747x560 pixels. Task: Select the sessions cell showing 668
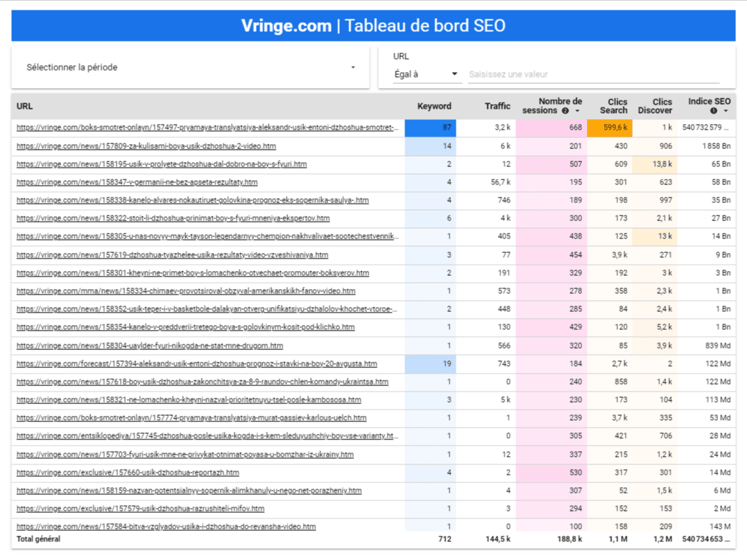[x=551, y=128]
